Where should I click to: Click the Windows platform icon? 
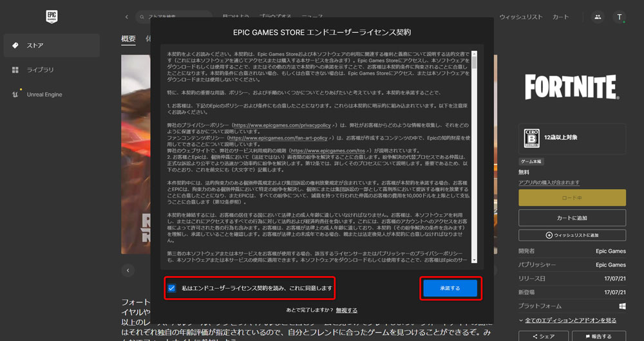622,306
